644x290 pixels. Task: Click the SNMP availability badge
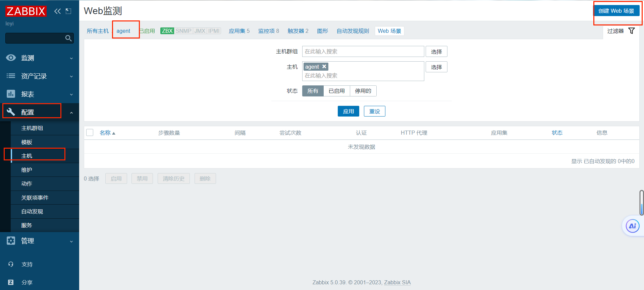coord(183,31)
